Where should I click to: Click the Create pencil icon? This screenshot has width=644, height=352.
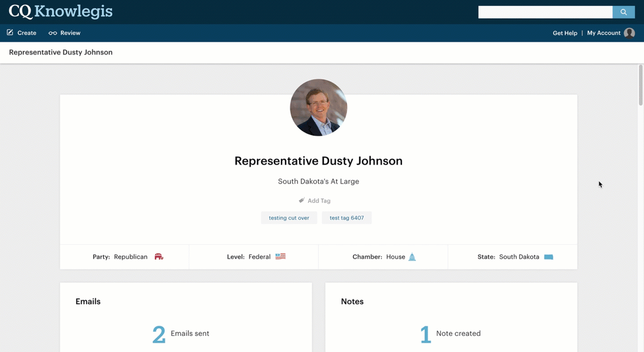(x=10, y=33)
